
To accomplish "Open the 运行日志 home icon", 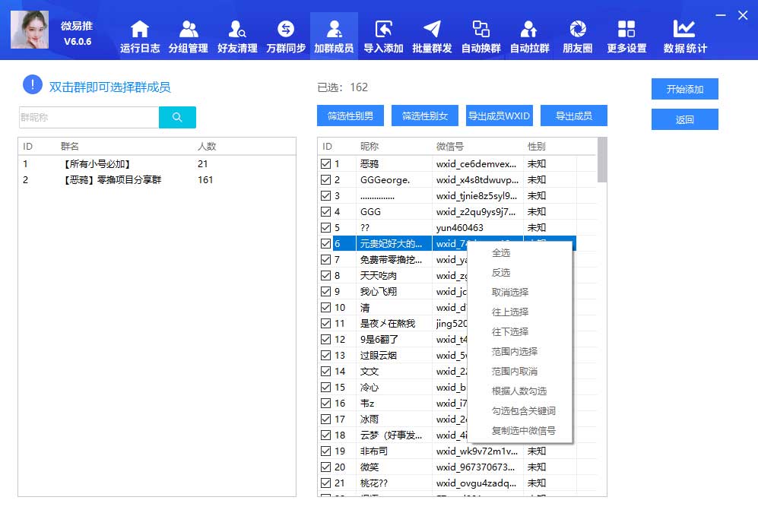I will pyautogui.click(x=140, y=30).
